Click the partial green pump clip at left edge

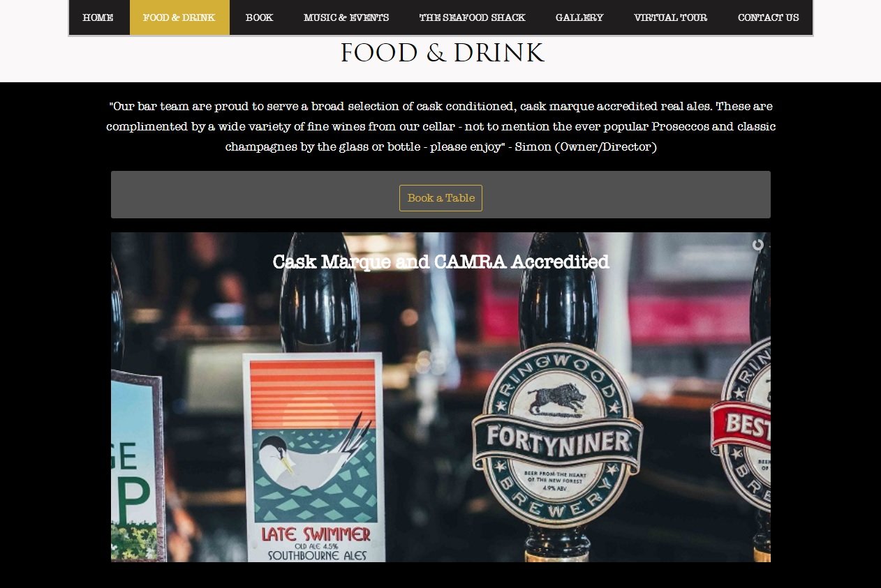click(x=136, y=467)
